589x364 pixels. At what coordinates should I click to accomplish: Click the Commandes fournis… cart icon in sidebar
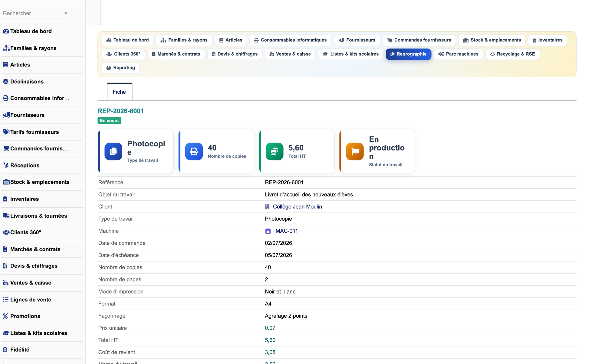[6, 148]
